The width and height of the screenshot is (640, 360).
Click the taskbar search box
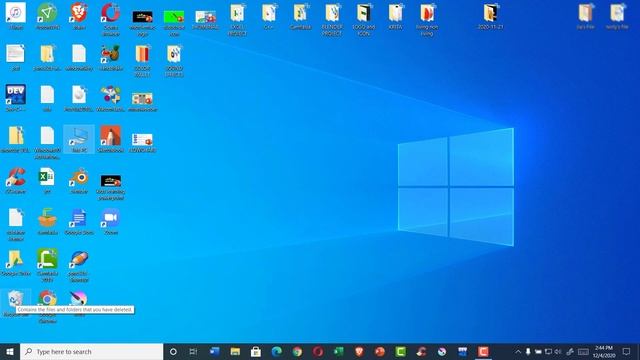[x=91, y=351]
